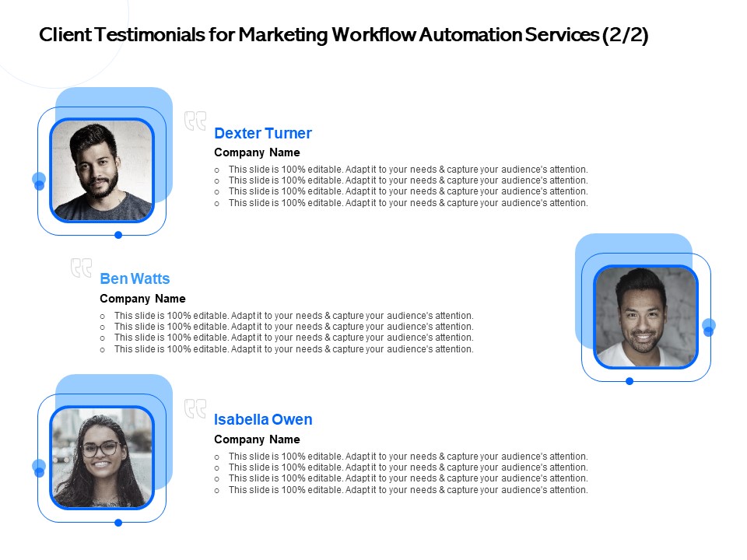
Task: Select the slide title about Client Testimonials
Action: pyautogui.click(x=343, y=35)
